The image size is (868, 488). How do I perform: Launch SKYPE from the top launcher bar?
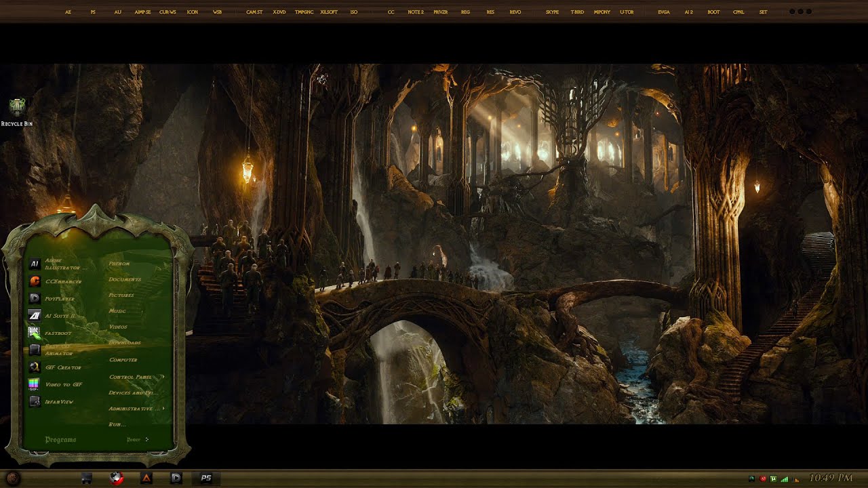coord(553,12)
